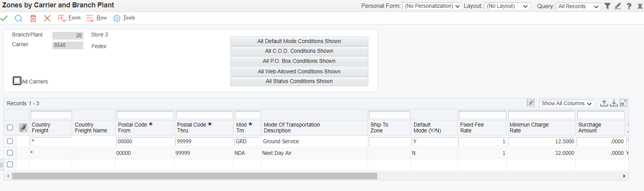Enable the All Carriers checkbox

[x=17, y=81]
